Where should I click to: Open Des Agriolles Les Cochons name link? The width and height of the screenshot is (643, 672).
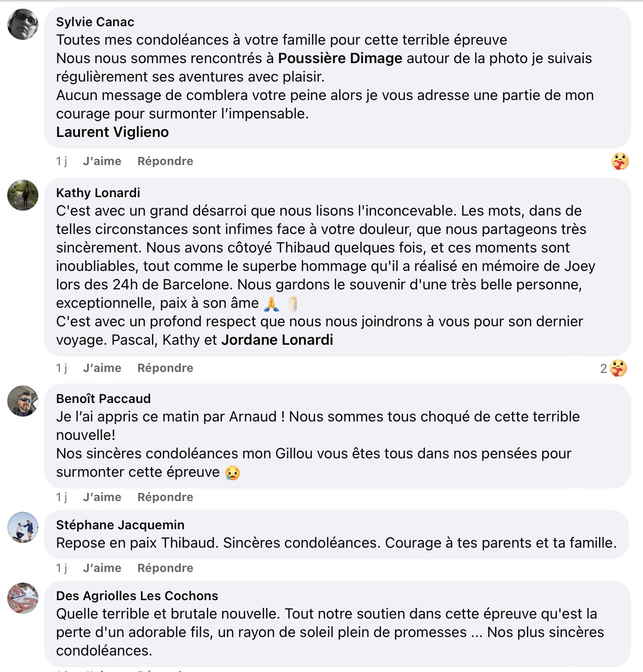coord(137,596)
